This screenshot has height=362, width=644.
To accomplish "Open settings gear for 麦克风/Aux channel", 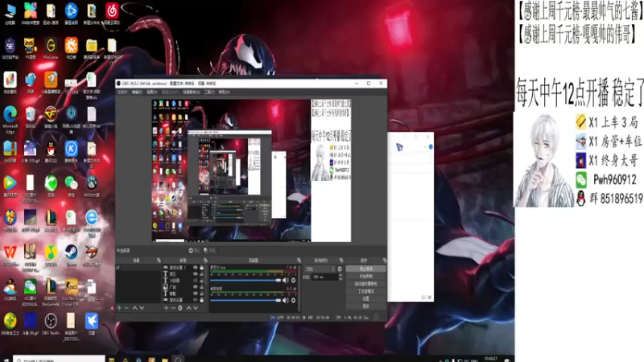I will (293, 280).
